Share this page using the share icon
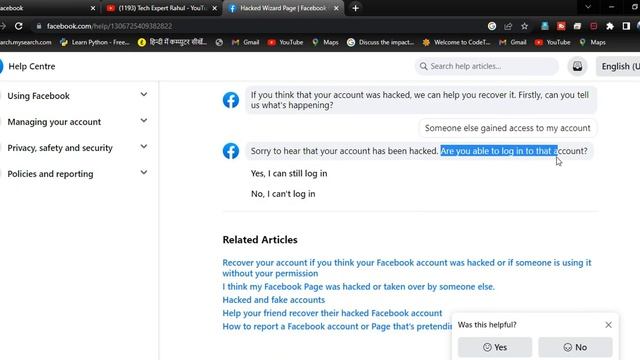640x360 pixels. 508,26
